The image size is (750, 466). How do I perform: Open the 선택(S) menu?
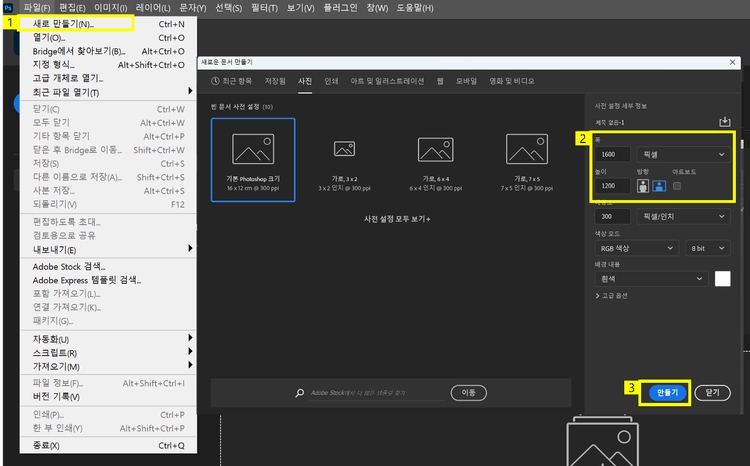pyautogui.click(x=228, y=8)
